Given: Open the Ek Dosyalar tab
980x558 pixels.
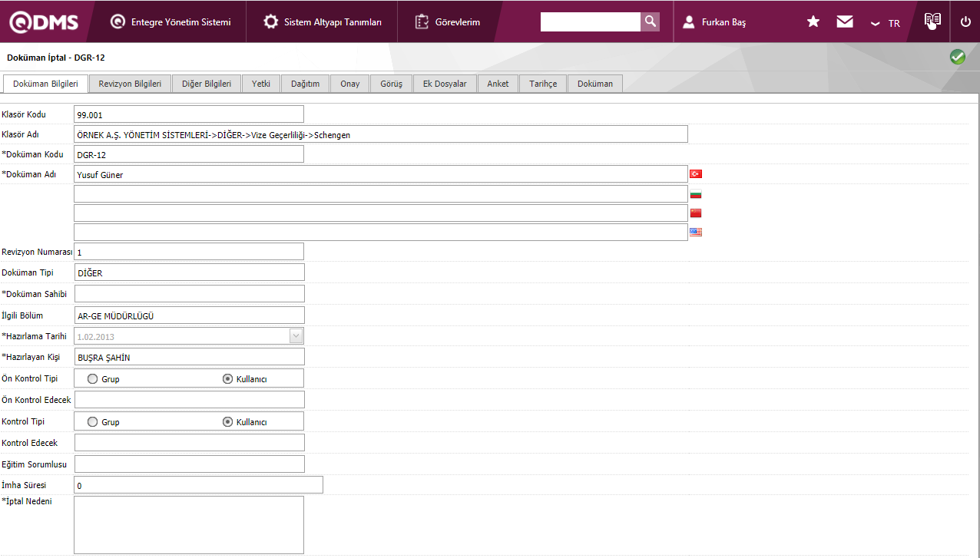Looking at the screenshot, I should click(445, 84).
